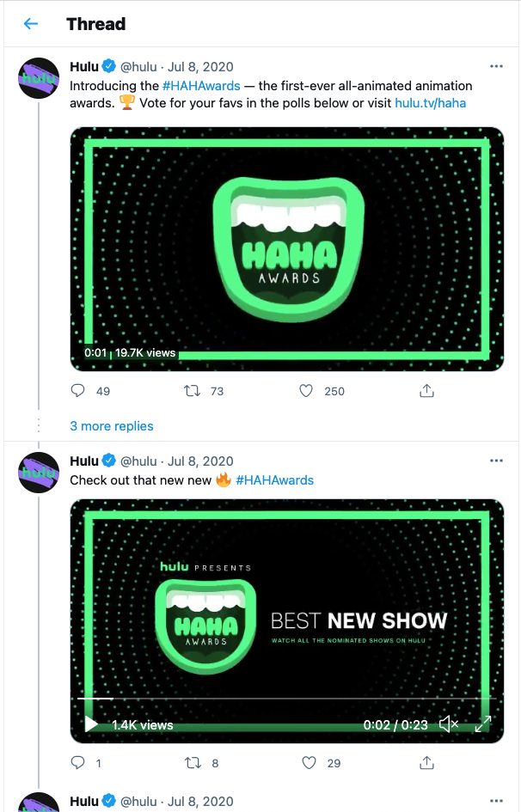Like the first tweet with 250 likes

306,391
